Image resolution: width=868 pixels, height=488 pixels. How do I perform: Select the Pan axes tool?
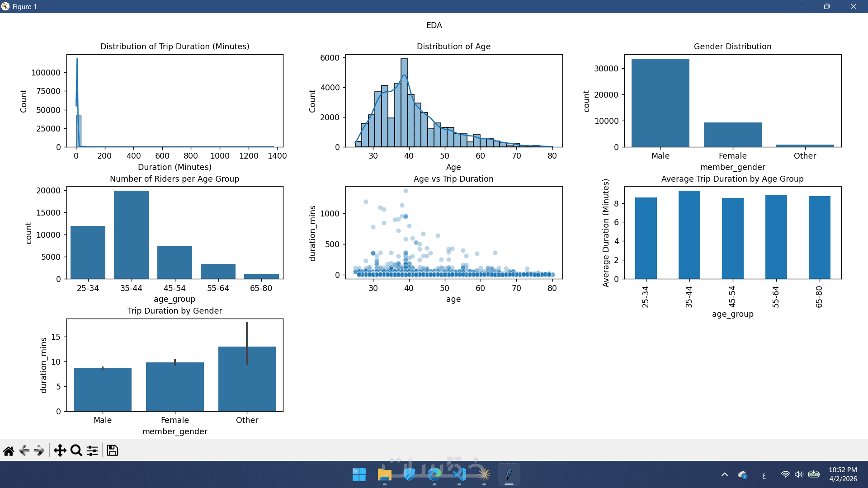point(60,450)
